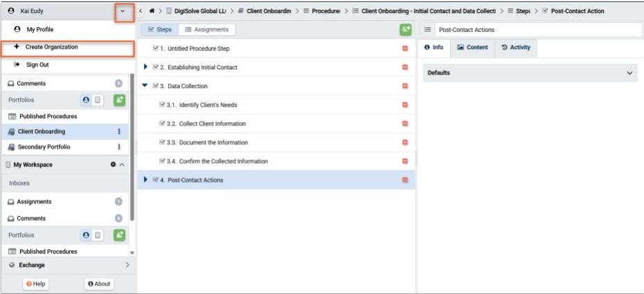The image size is (644, 294).
Task: Toggle the Steps view button
Action: coord(160,30)
